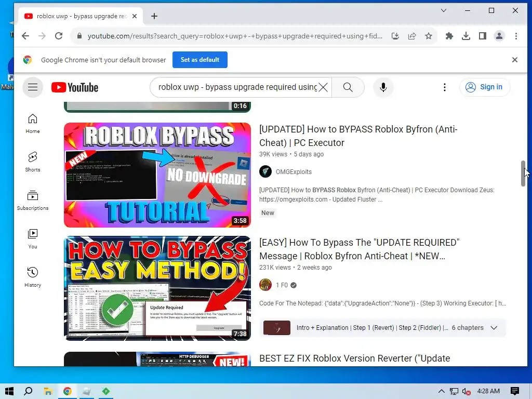Open BEST EZ FIX Version Reverter title
This screenshot has height=399, width=532.
[354, 358]
